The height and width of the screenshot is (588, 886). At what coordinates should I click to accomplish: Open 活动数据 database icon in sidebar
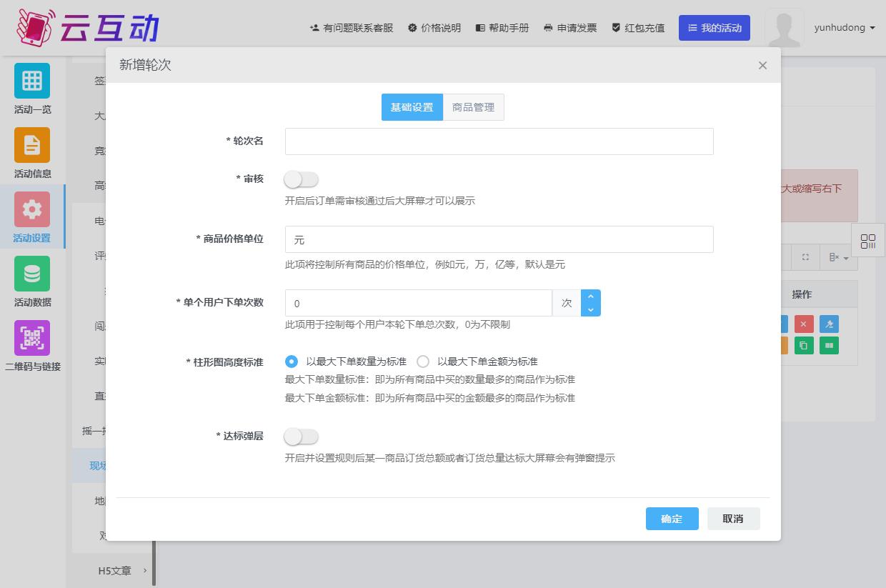tap(32, 274)
